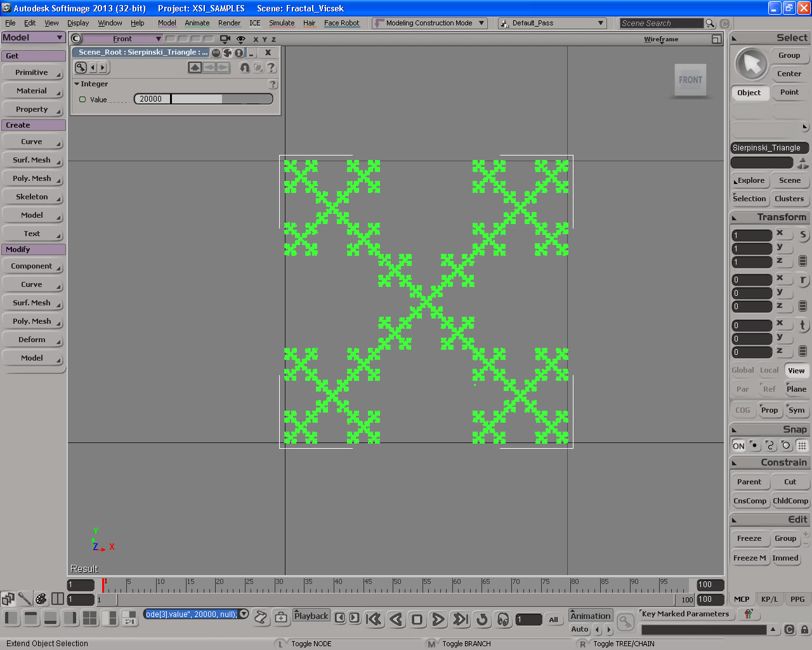
Task: Switch to the KP/L tab
Action: pos(769,599)
